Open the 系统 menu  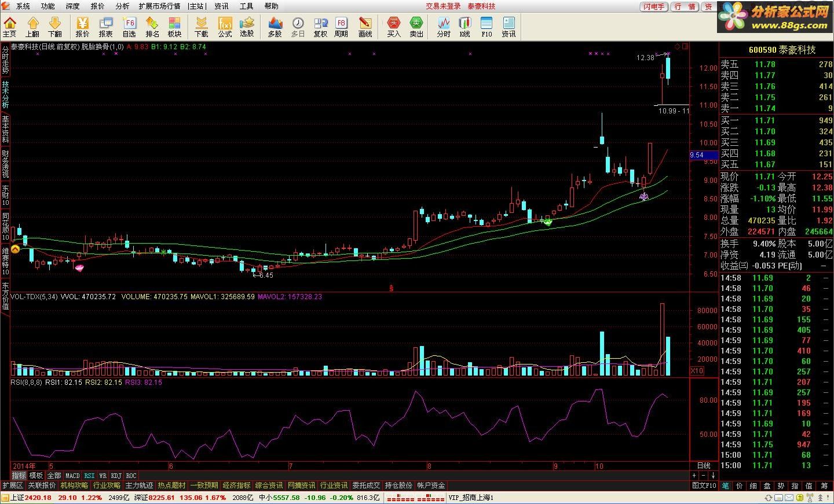(x=23, y=6)
